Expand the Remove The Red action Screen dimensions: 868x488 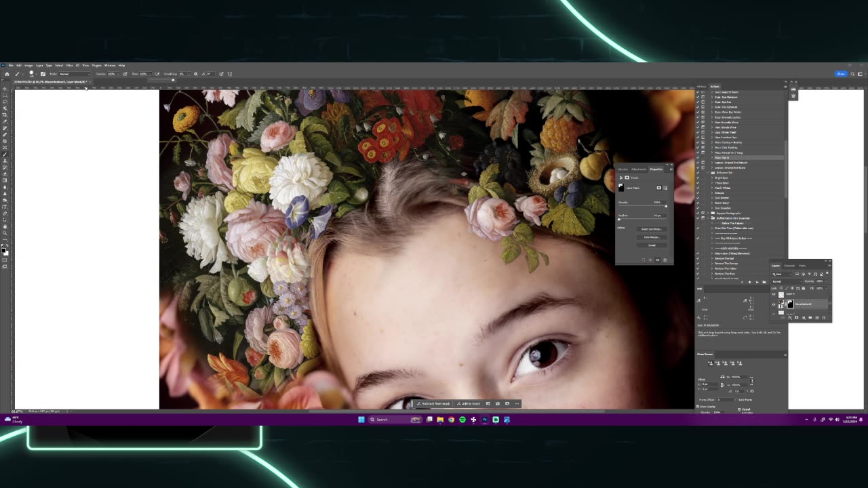pyautogui.click(x=712, y=258)
